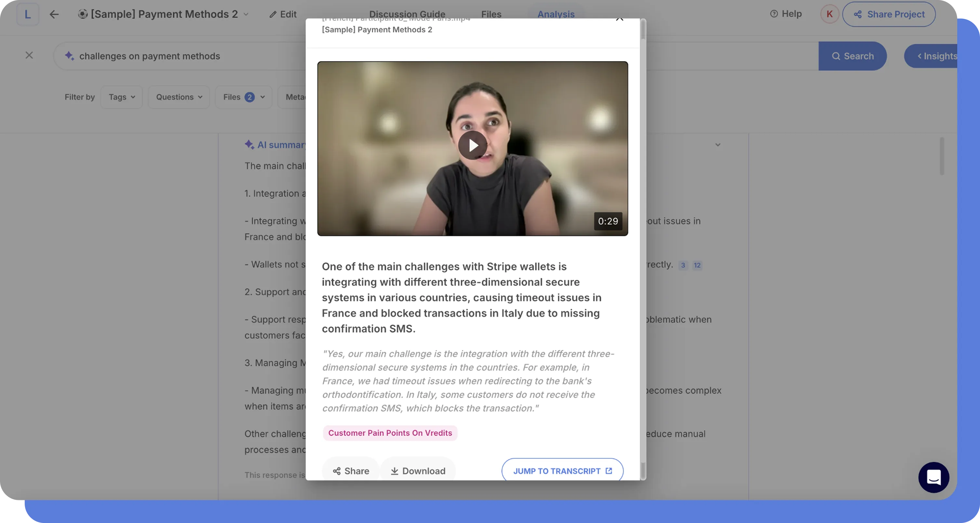Open the Tags filter dropdown

pyautogui.click(x=122, y=97)
